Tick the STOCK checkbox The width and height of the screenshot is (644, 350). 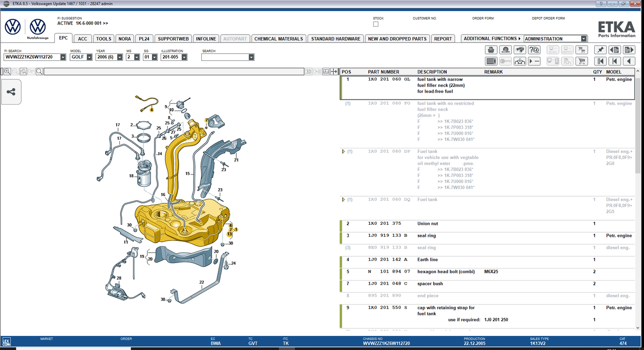(376, 24)
